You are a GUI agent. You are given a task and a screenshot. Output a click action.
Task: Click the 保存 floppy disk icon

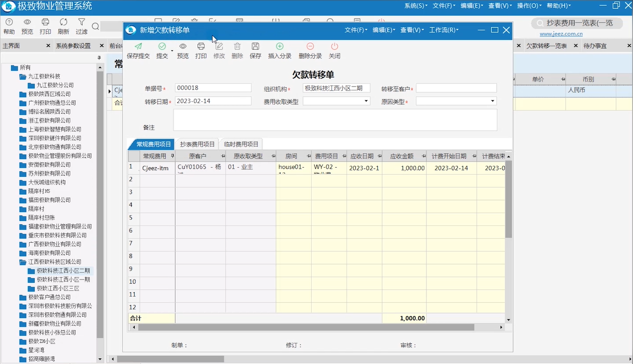click(x=255, y=46)
